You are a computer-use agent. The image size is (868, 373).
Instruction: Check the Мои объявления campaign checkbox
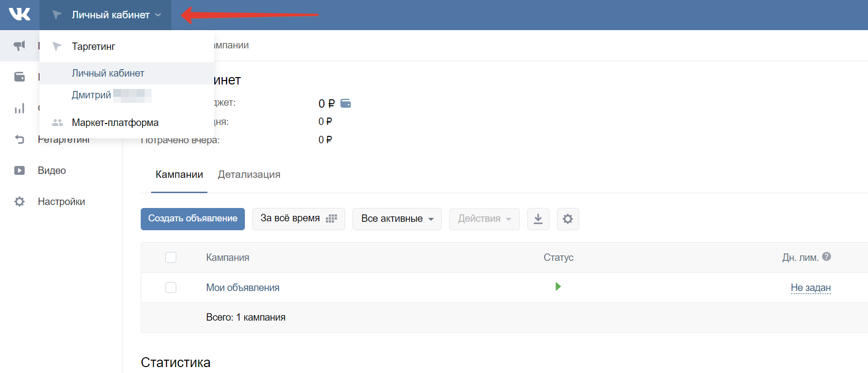[171, 288]
